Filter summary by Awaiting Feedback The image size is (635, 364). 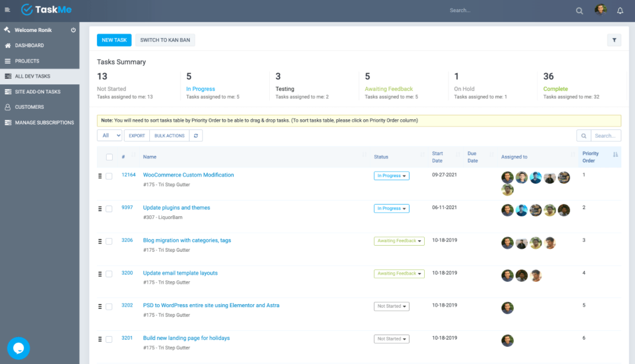389,89
